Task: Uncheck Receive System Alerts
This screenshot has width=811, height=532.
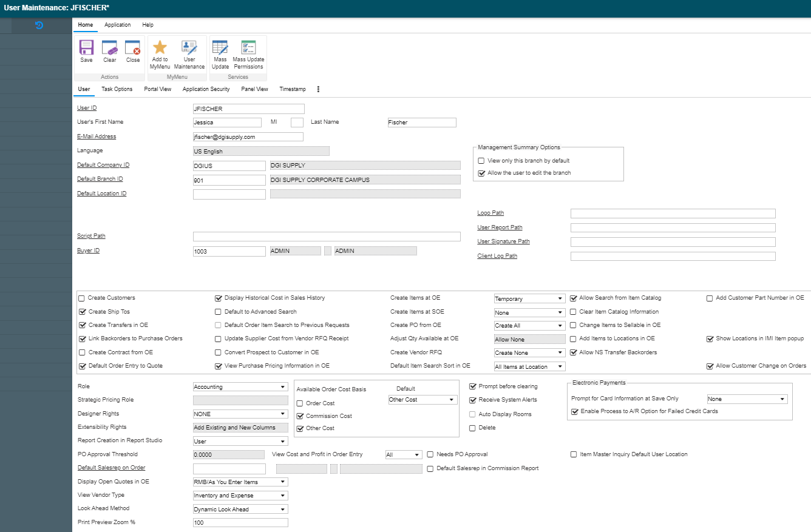Action: tap(473, 400)
